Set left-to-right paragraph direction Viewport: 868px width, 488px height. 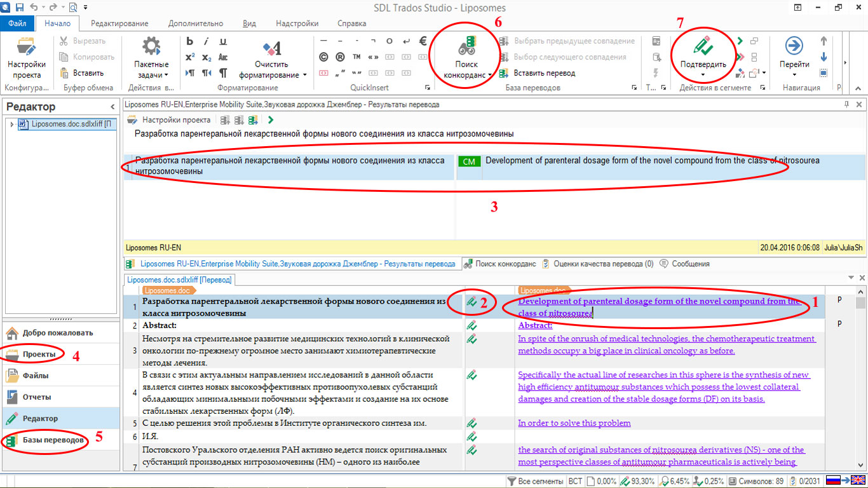point(190,73)
